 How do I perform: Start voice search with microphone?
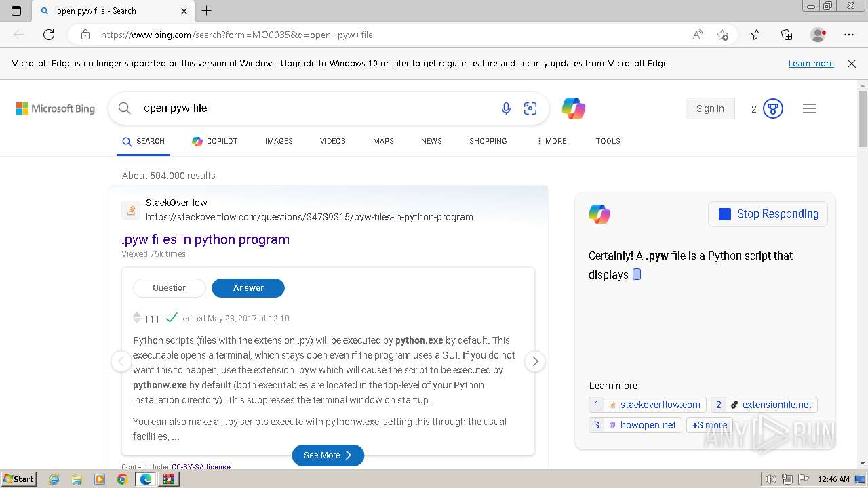(x=506, y=108)
